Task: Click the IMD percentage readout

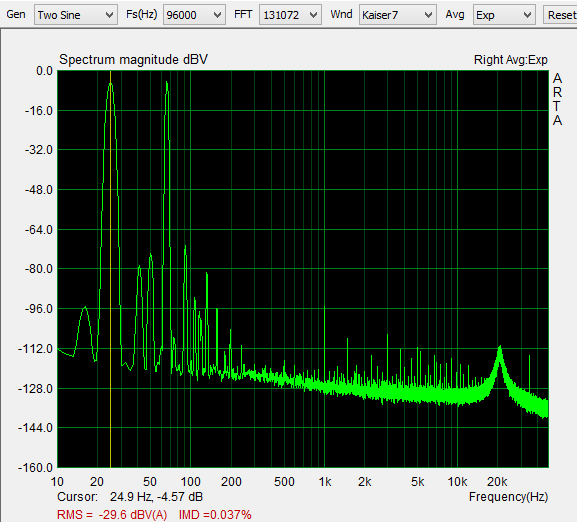Action: coord(215,514)
